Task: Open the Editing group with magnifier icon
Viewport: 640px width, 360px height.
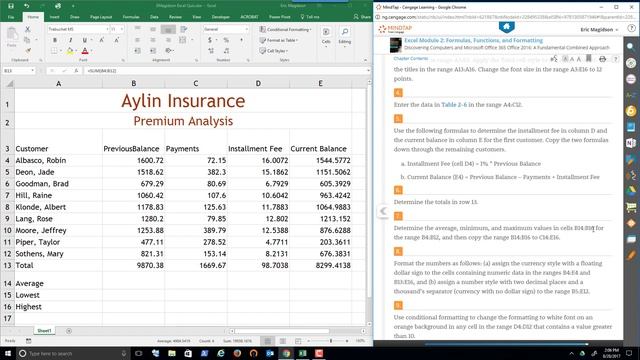Action: pos(344,36)
